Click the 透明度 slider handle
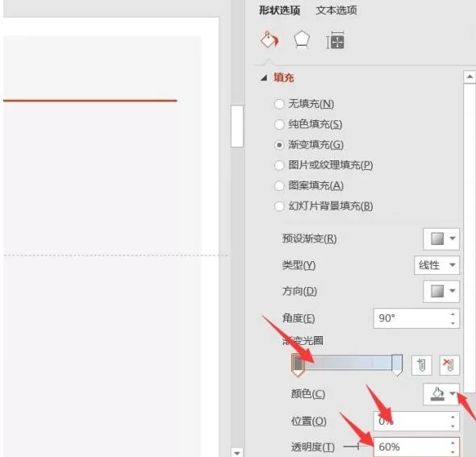Image resolution: width=476 pixels, height=457 pixels. coord(358,447)
